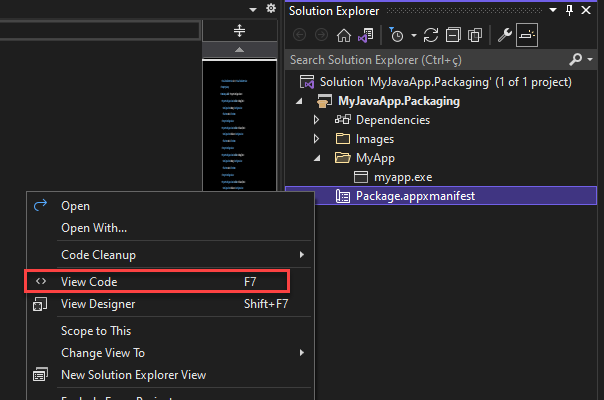Choose Scope to This
Screen dimensions: 604x400
[170, 331]
